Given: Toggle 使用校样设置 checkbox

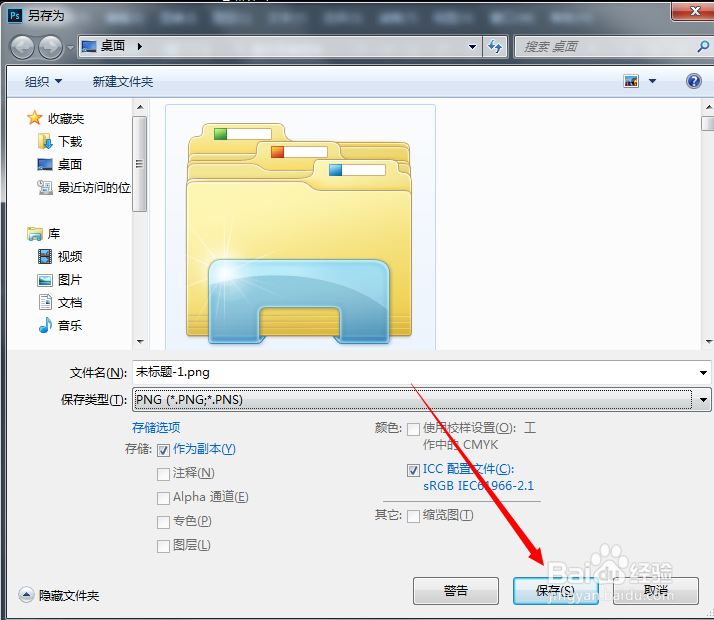Looking at the screenshot, I should point(413,429).
